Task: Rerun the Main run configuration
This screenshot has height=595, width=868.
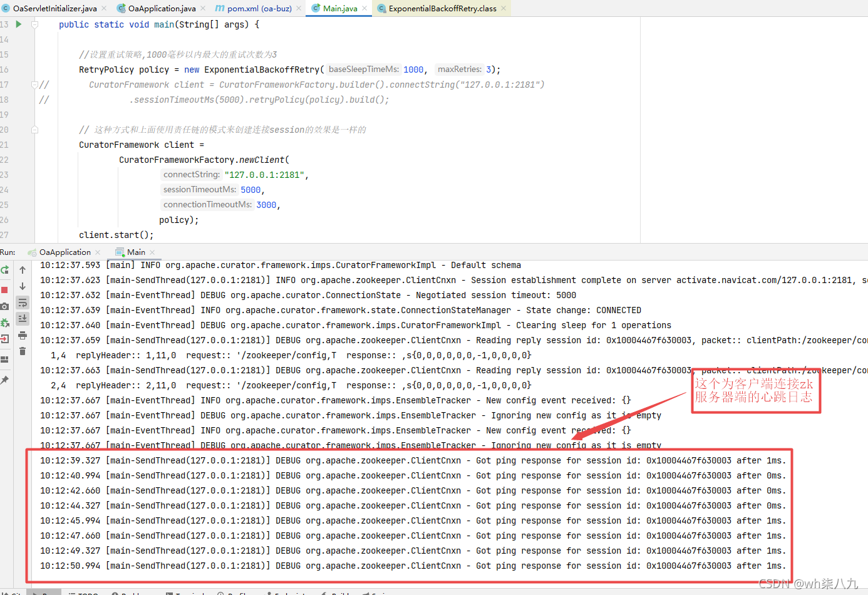Action: [4, 270]
